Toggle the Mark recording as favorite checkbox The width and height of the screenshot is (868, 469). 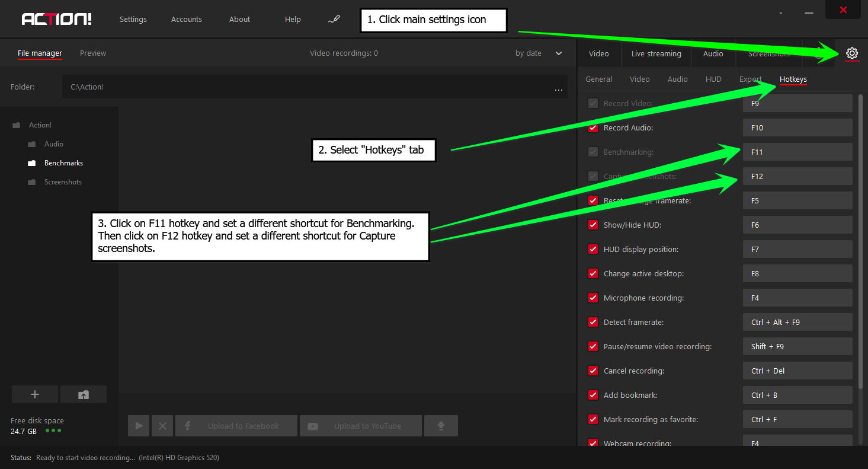point(593,419)
